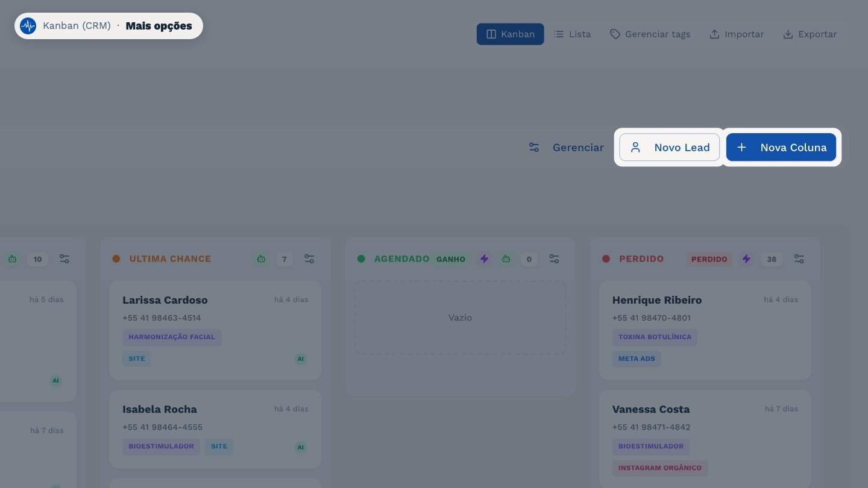This screenshot has height=488, width=868.
Task: Open column settings for PERDIDO
Action: [x=799, y=259]
